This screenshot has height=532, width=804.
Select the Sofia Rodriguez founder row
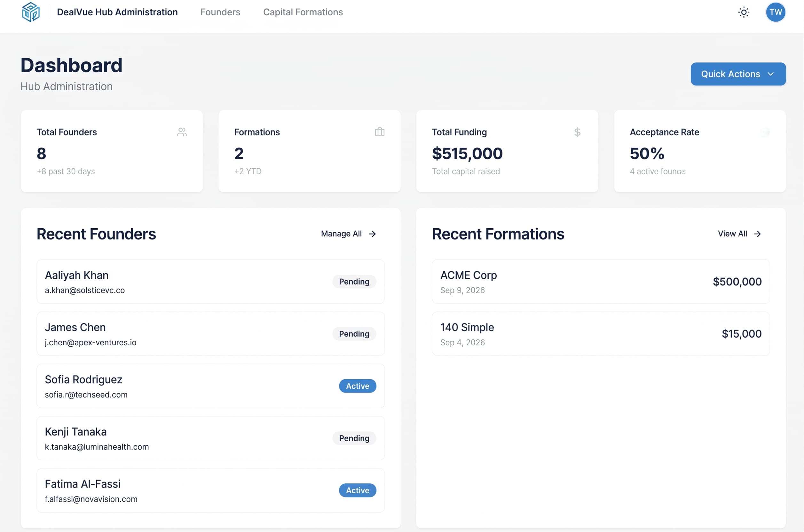[x=211, y=386]
